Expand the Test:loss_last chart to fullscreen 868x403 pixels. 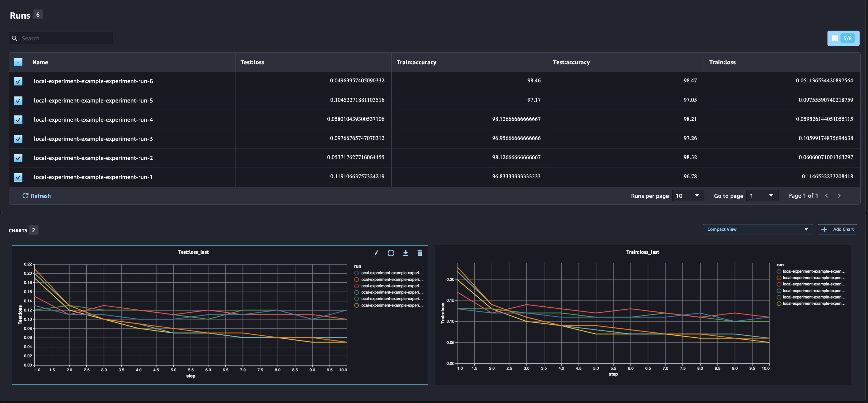pos(390,253)
